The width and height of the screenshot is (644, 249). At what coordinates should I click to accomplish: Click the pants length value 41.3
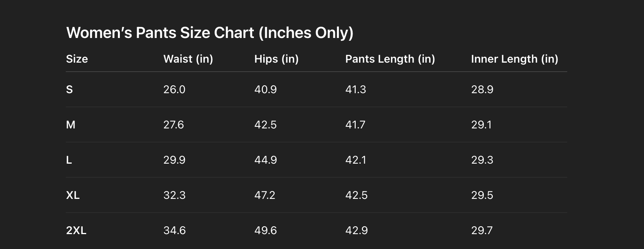pyautogui.click(x=355, y=90)
